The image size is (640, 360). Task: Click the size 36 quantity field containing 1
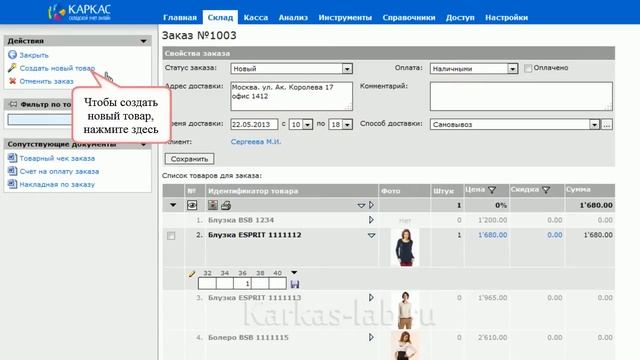(x=242, y=283)
